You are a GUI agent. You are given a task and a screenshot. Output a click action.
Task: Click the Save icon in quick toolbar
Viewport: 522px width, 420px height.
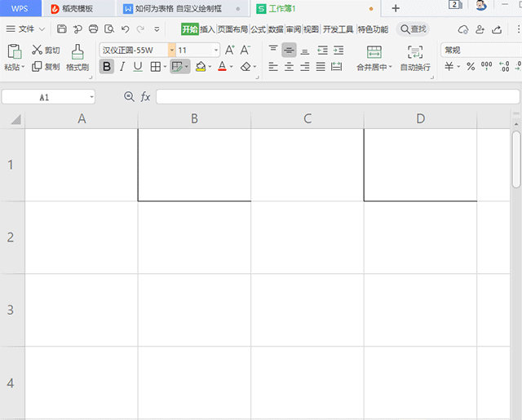[62, 29]
